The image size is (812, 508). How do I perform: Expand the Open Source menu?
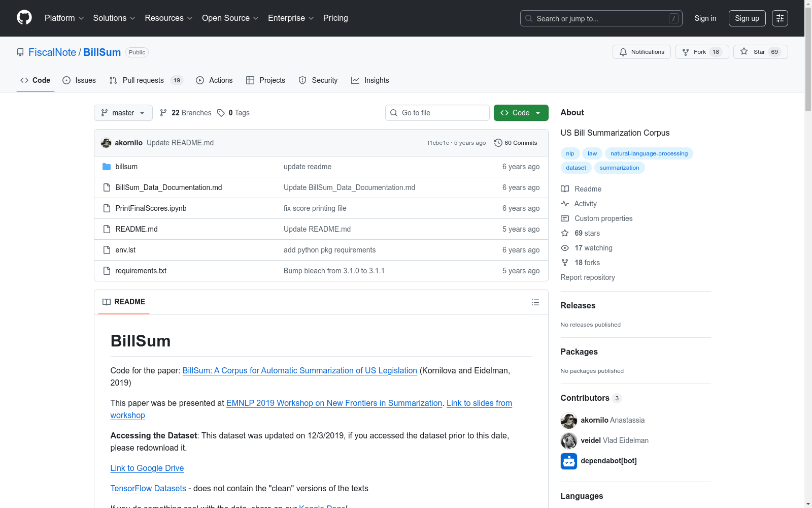pos(230,18)
